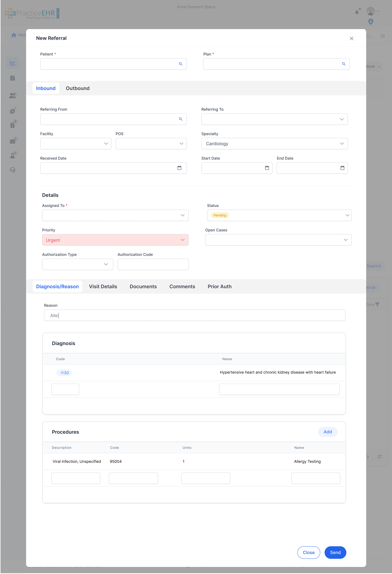The image size is (392, 574).
Task: Open the patient search in Patient field
Action: [x=181, y=64]
